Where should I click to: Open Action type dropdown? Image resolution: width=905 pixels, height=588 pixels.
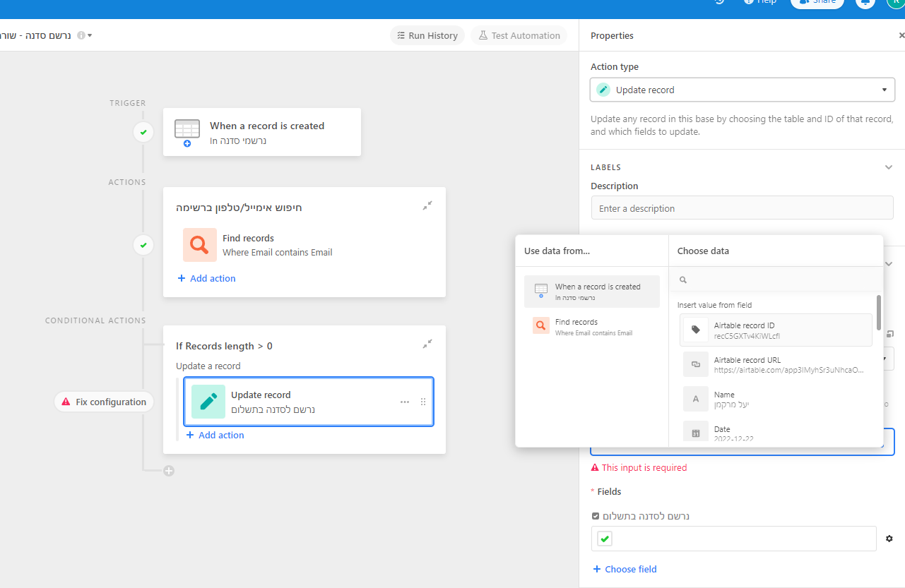click(x=743, y=90)
